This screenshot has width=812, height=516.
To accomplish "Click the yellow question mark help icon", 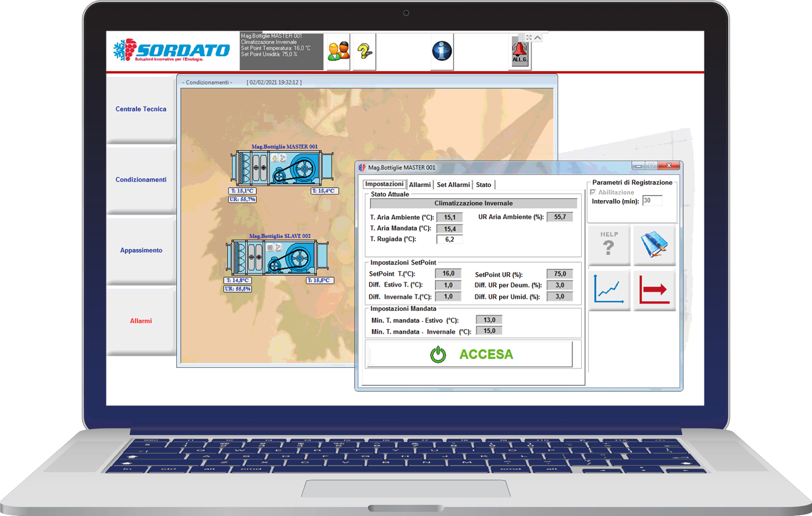I will [364, 51].
